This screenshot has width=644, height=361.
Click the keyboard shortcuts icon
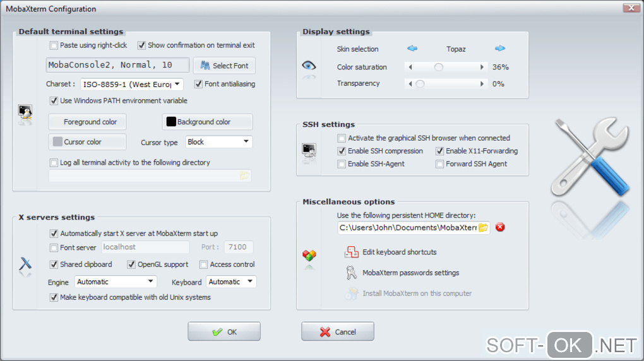352,252
